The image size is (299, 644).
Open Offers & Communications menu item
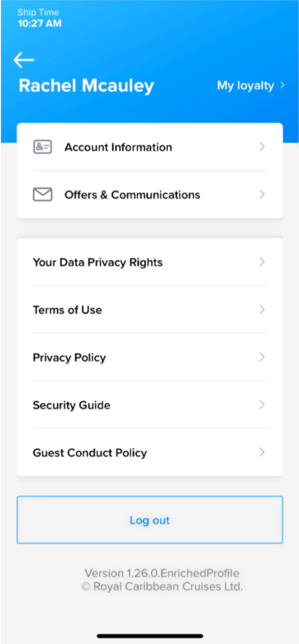pyautogui.click(x=149, y=194)
